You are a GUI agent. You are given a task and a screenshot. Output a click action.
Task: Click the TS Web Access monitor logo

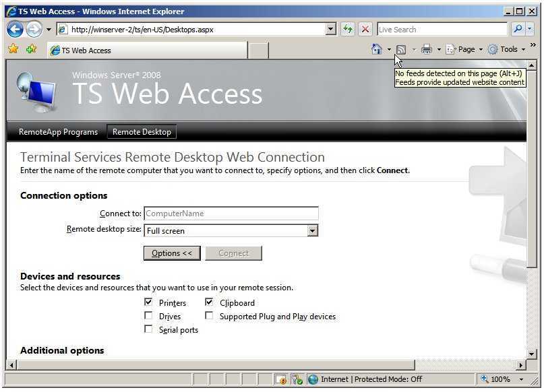pyautogui.click(x=36, y=92)
